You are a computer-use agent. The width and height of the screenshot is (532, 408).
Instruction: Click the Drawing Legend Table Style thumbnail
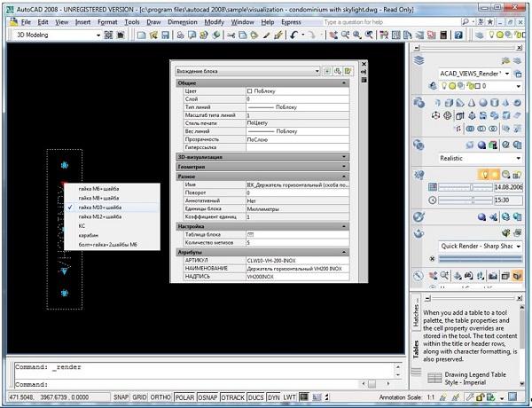pyautogui.click(x=434, y=378)
